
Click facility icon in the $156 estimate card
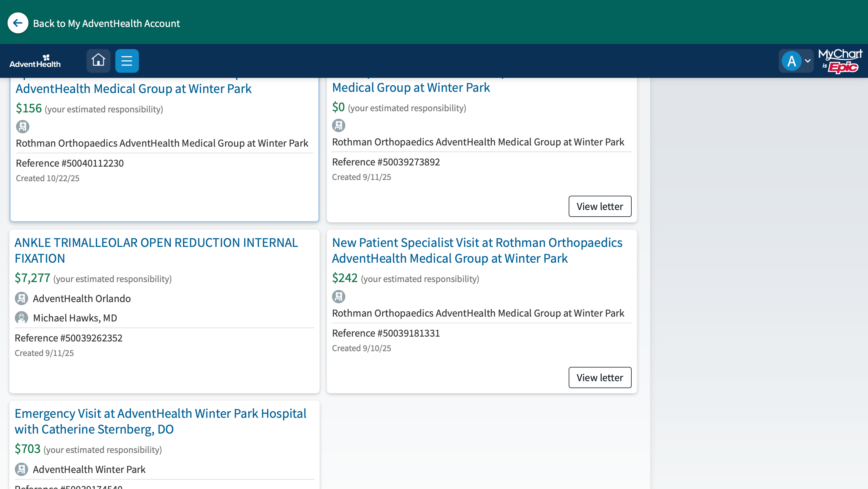[x=23, y=127]
